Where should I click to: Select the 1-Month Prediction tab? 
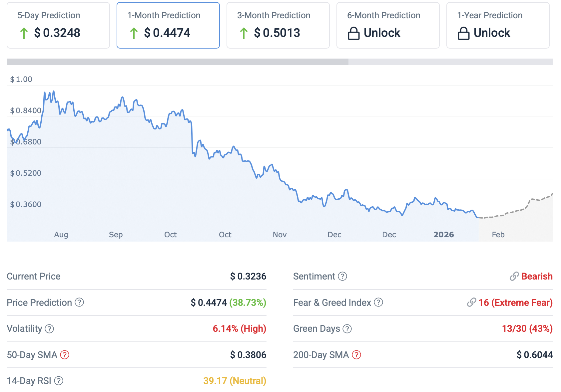point(168,25)
